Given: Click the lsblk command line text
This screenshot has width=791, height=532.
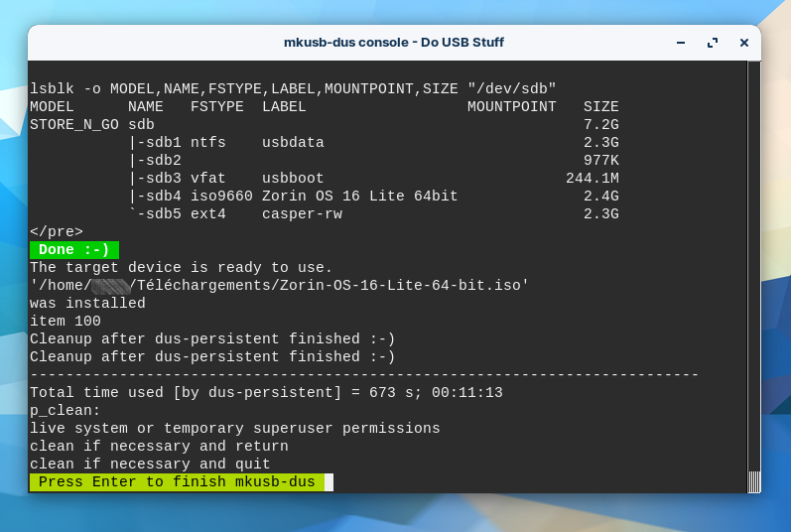Looking at the screenshot, I should (x=293, y=89).
